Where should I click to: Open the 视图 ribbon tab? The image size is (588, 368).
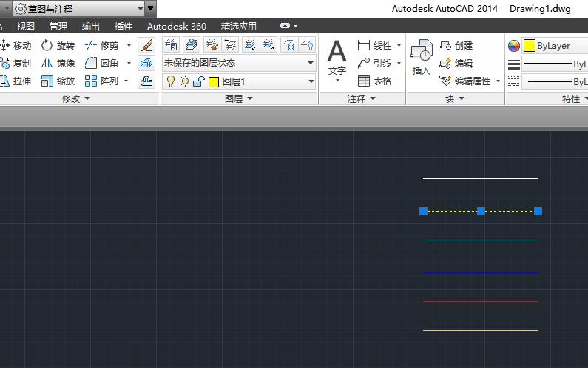(x=26, y=26)
